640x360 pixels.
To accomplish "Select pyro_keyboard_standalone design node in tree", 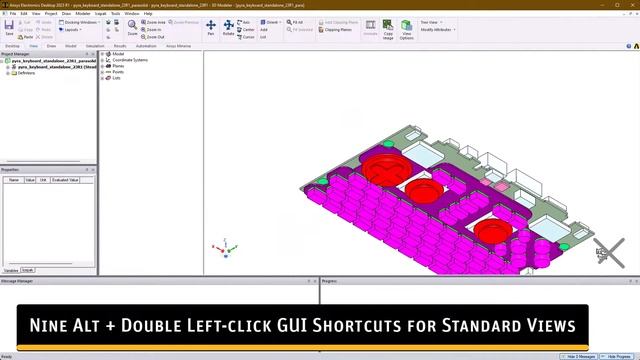I will (x=57, y=67).
